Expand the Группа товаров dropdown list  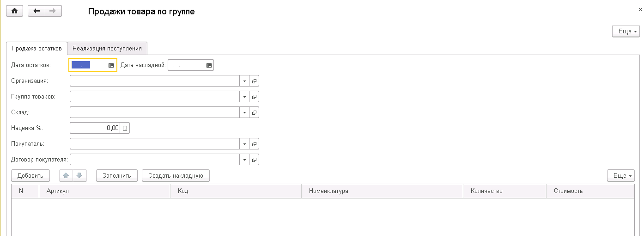pos(244,97)
